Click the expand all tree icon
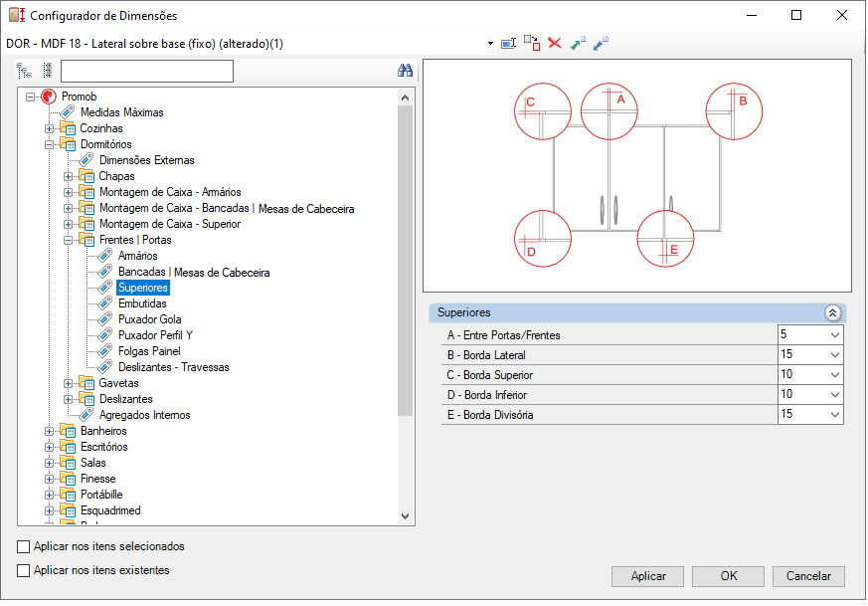 [24, 71]
